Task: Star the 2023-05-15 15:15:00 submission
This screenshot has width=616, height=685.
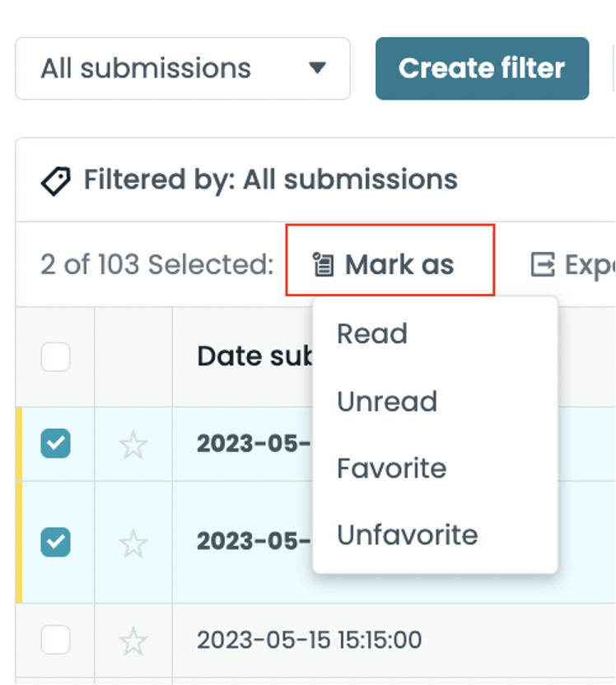Action: (x=133, y=640)
